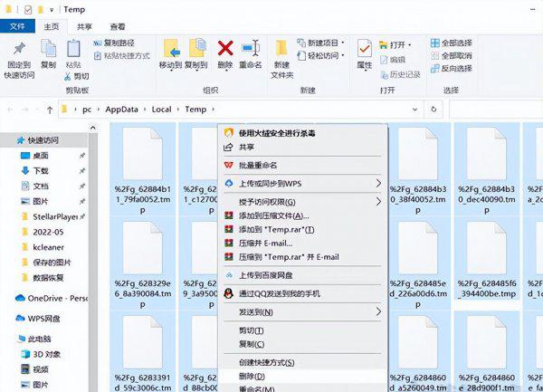Click 全部取消 in ribbon
Viewport: 543px width, 392px height.
pos(452,56)
